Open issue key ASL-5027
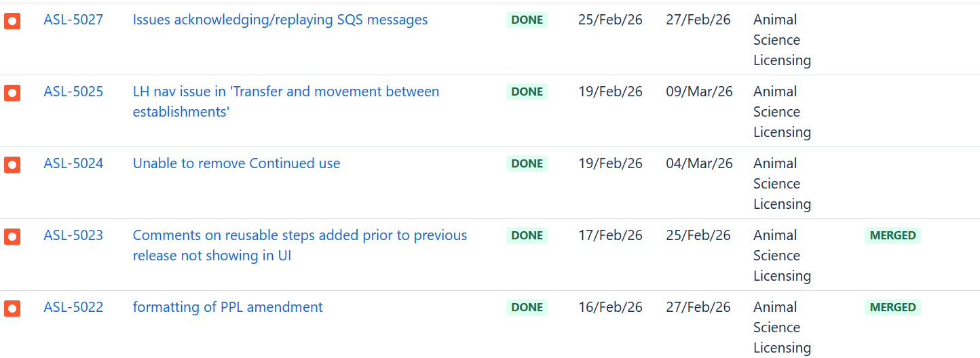980x358 pixels. coord(73,20)
